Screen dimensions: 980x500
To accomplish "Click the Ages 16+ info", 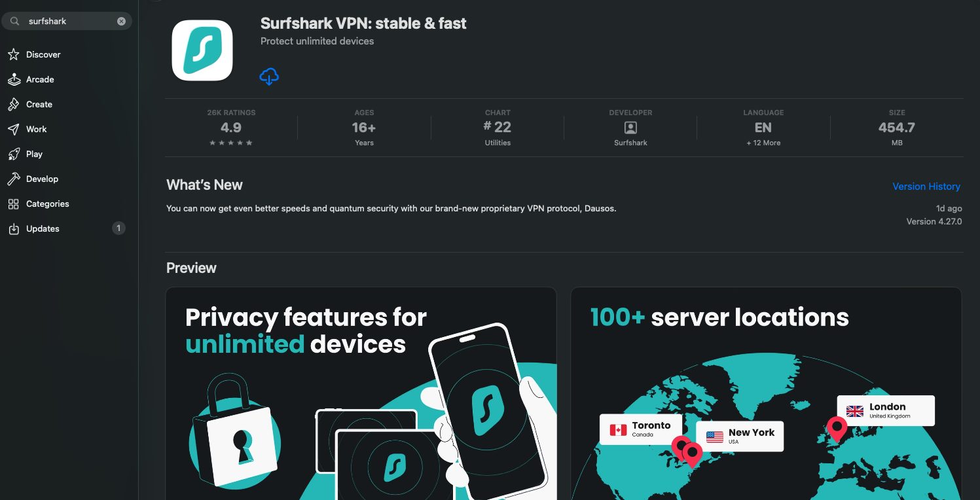I will 364,128.
